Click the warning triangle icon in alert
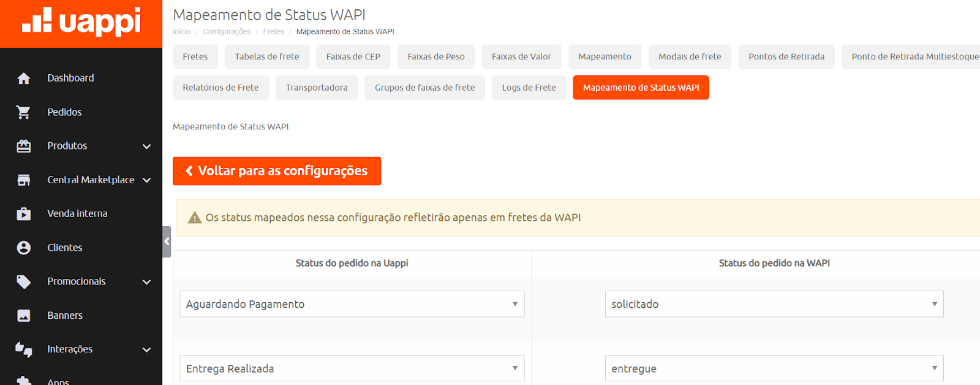Screen dimensions: 980x385 [x=195, y=218]
